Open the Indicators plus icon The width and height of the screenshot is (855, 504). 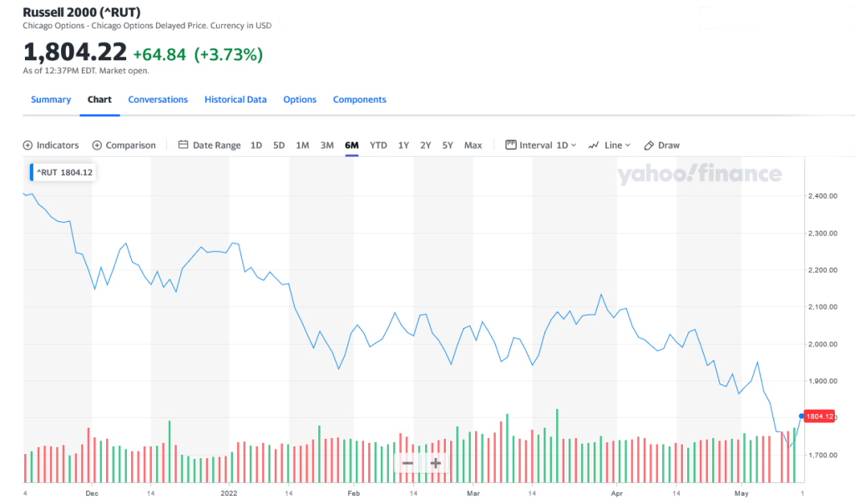[28, 145]
